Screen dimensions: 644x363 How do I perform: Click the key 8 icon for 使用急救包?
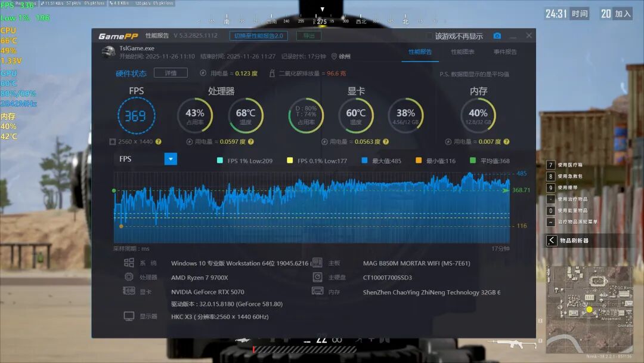pos(550,176)
